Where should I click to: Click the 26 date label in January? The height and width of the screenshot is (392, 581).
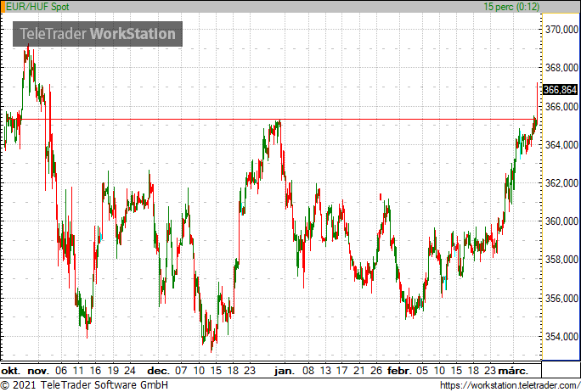pyautogui.click(x=376, y=371)
